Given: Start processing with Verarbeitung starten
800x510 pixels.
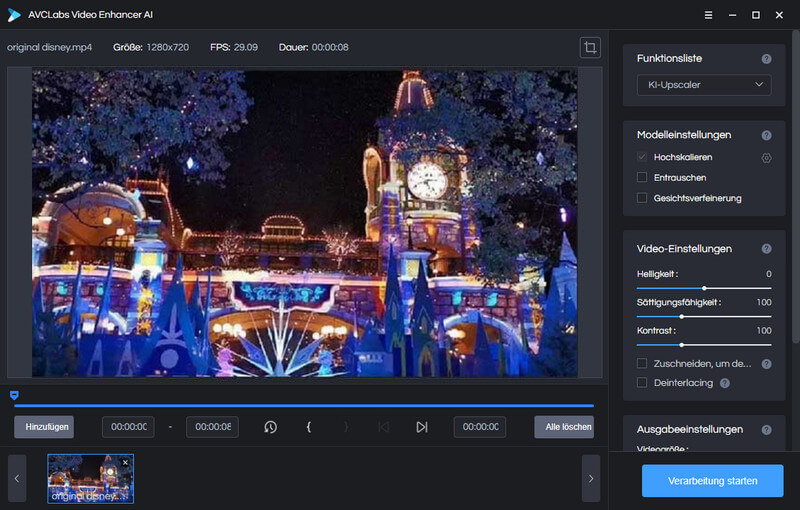Looking at the screenshot, I should click(x=713, y=480).
